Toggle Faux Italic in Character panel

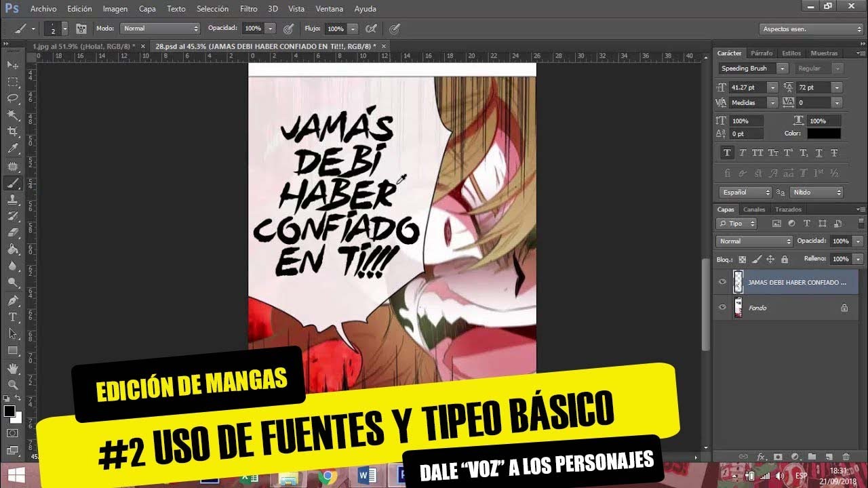pos(743,153)
